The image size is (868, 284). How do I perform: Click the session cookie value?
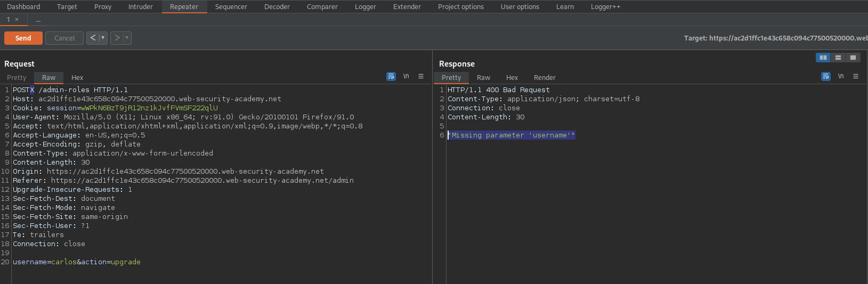(149, 108)
